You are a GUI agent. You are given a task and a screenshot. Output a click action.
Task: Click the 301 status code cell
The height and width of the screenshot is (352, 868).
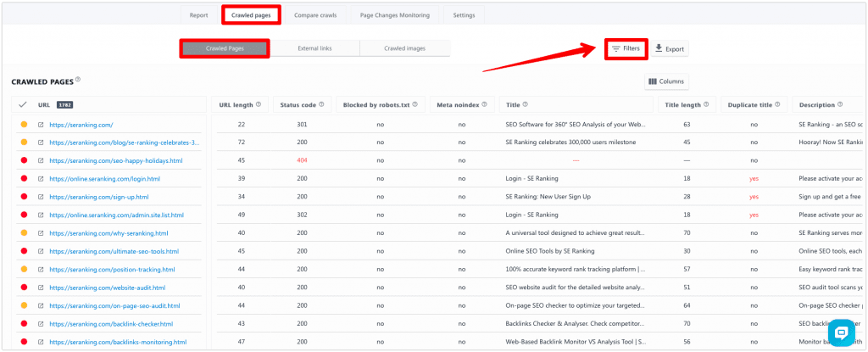[x=302, y=125]
